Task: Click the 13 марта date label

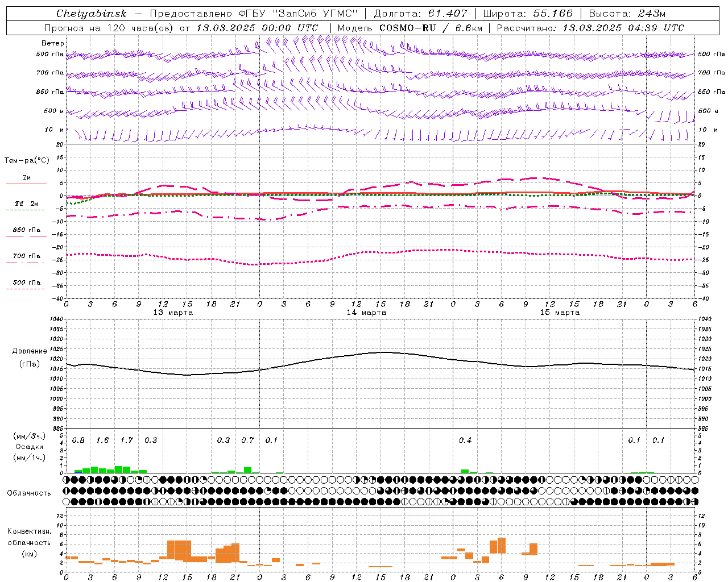Action: coord(173,313)
